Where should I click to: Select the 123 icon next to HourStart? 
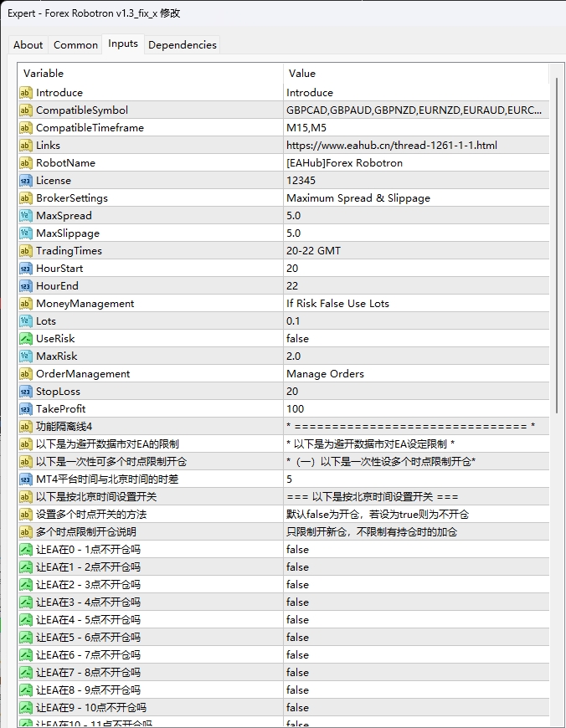click(x=23, y=268)
